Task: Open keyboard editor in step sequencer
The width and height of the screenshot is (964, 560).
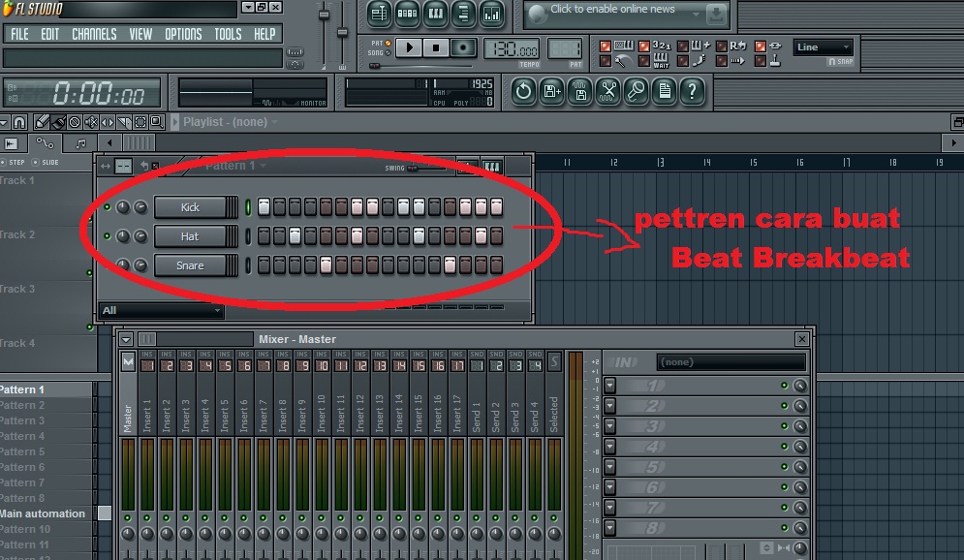Action: pos(491,166)
